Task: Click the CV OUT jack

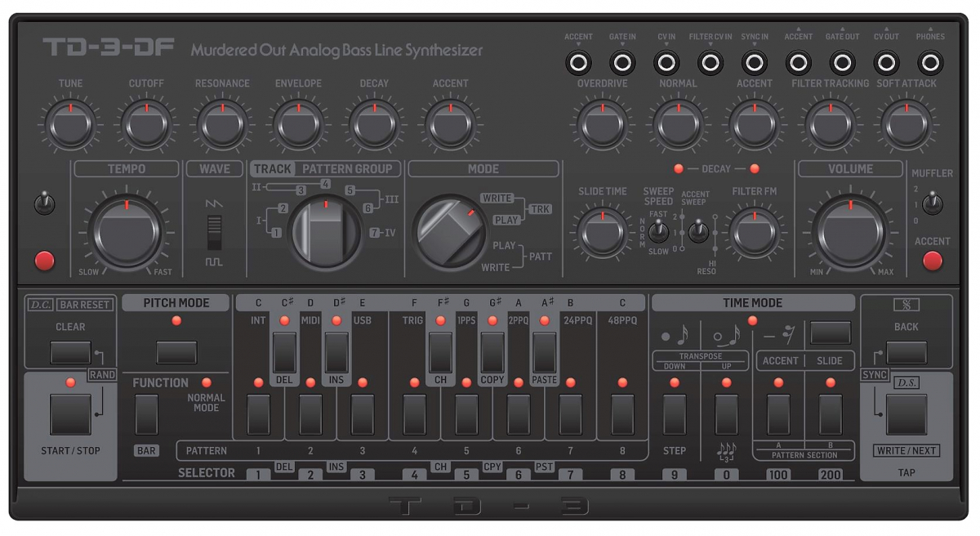Action: (886, 61)
